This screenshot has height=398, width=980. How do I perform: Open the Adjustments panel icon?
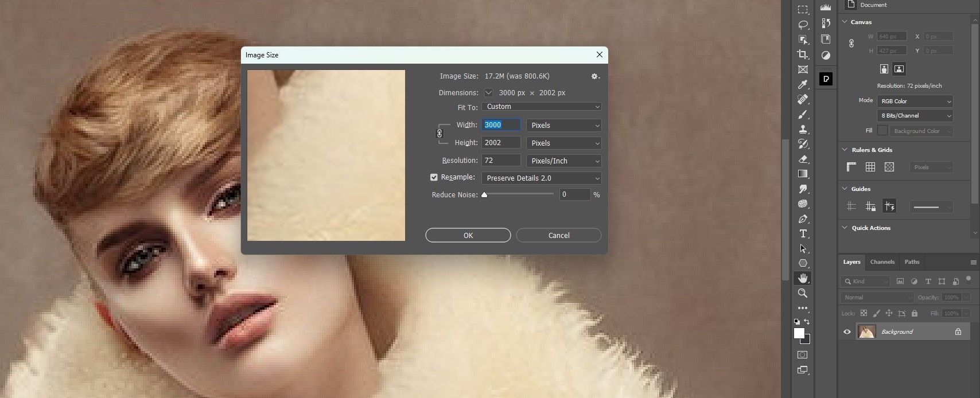pos(826,55)
